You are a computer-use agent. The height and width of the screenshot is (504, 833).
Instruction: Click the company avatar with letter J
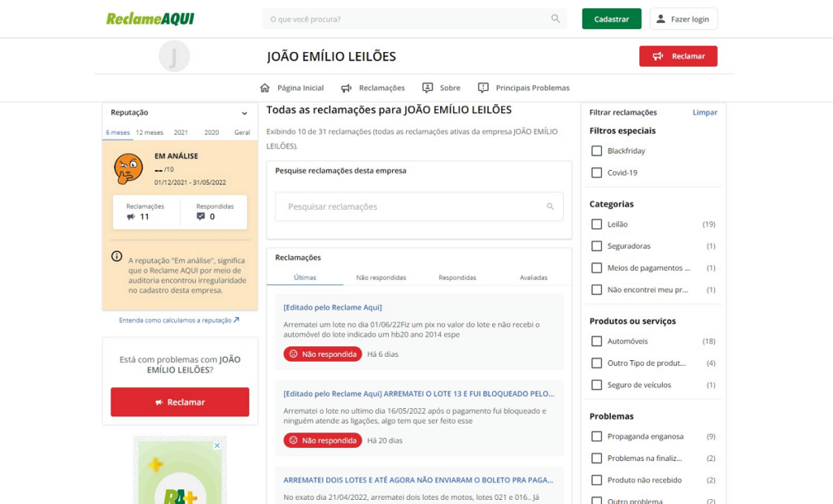(x=173, y=57)
